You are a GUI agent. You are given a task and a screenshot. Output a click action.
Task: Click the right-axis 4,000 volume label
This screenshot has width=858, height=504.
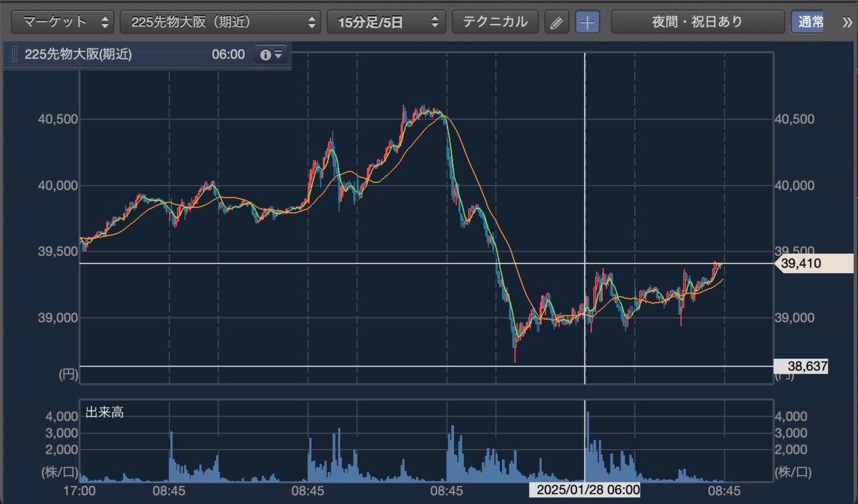pos(791,416)
